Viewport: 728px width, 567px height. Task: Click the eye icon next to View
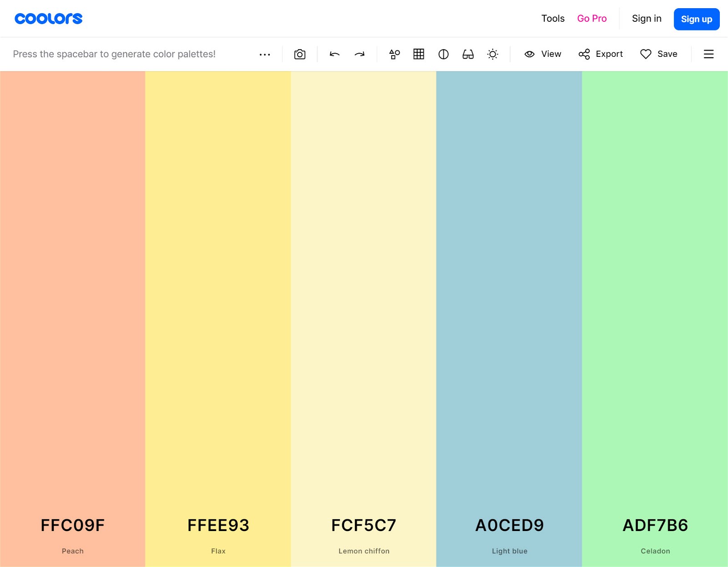tap(530, 54)
